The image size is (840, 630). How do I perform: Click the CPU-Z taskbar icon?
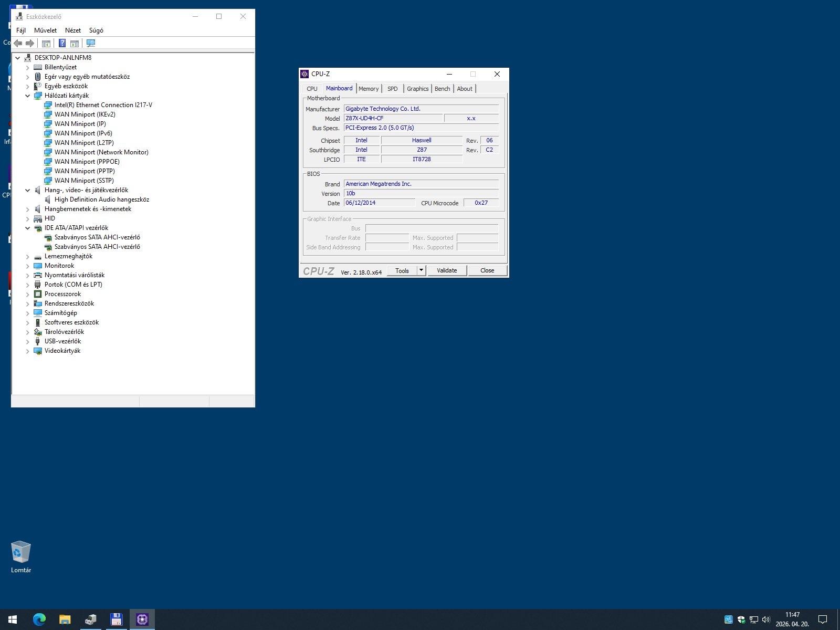[142, 619]
